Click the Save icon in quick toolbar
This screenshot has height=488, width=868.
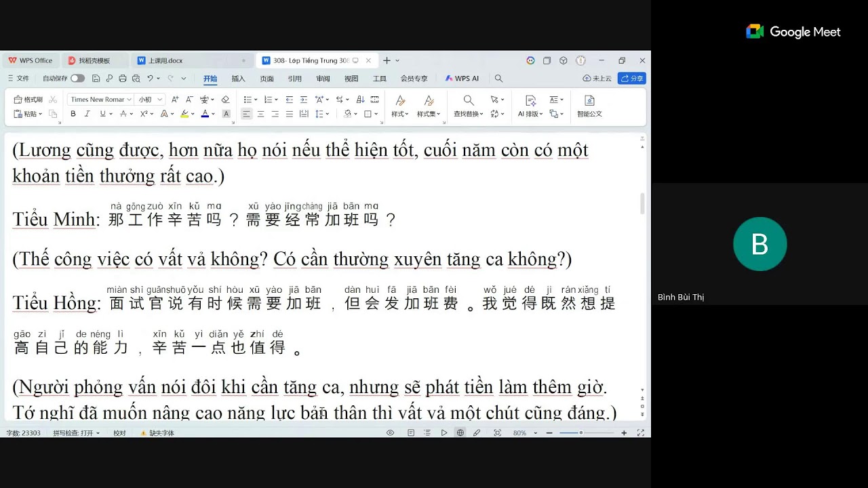96,79
